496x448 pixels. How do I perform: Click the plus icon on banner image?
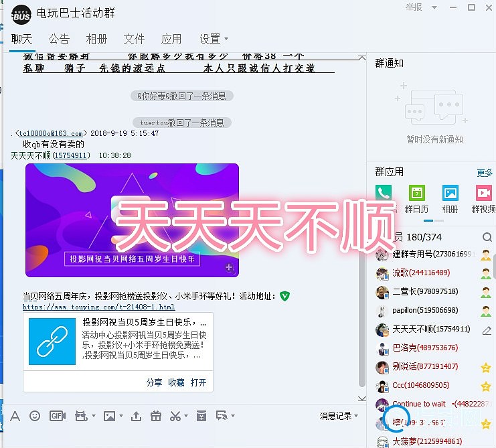click(229, 268)
